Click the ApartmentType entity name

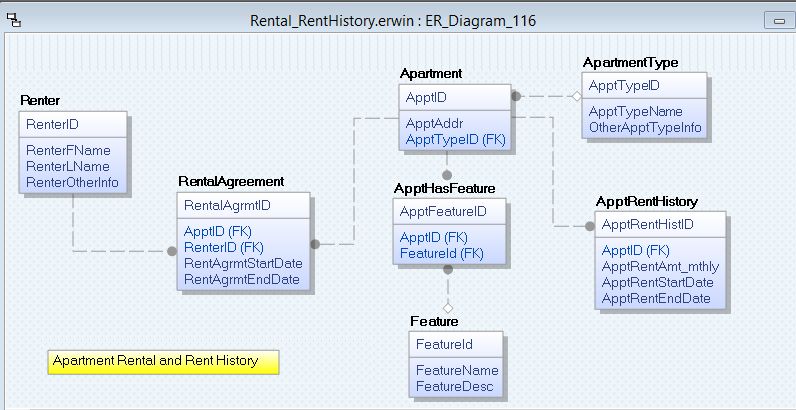pyautogui.click(x=630, y=63)
